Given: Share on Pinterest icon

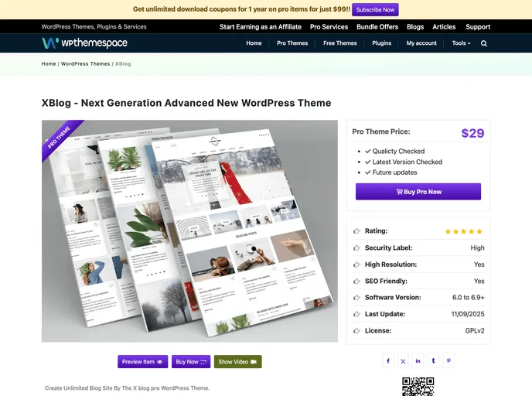Looking at the screenshot, I should [448, 360].
